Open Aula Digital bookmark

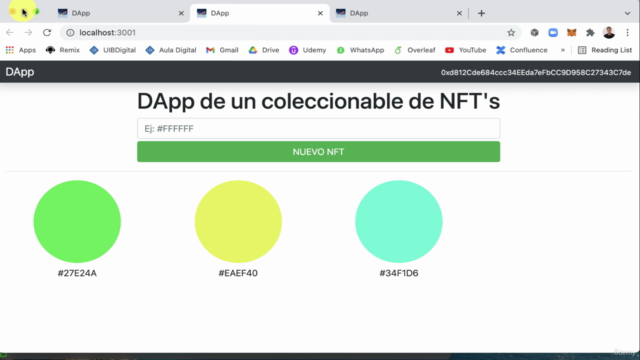[x=171, y=50]
